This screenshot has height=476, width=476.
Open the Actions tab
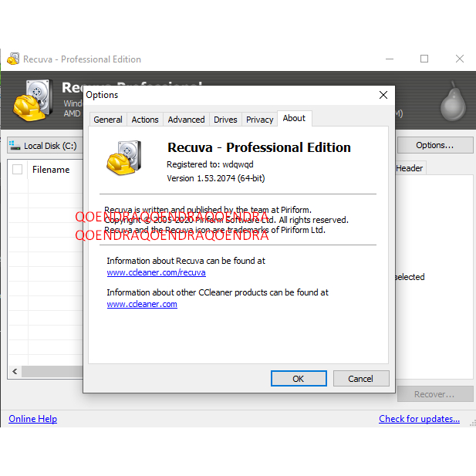(145, 120)
